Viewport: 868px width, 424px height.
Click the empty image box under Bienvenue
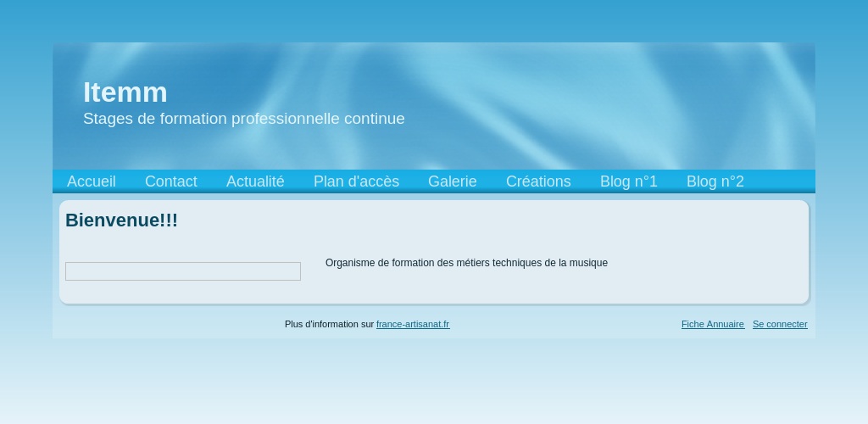pyautogui.click(x=183, y=271)
